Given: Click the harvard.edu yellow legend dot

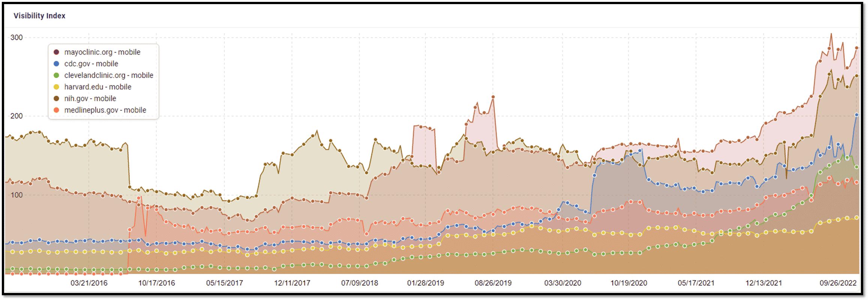Looking at the screenshot, I should (56, 87).
